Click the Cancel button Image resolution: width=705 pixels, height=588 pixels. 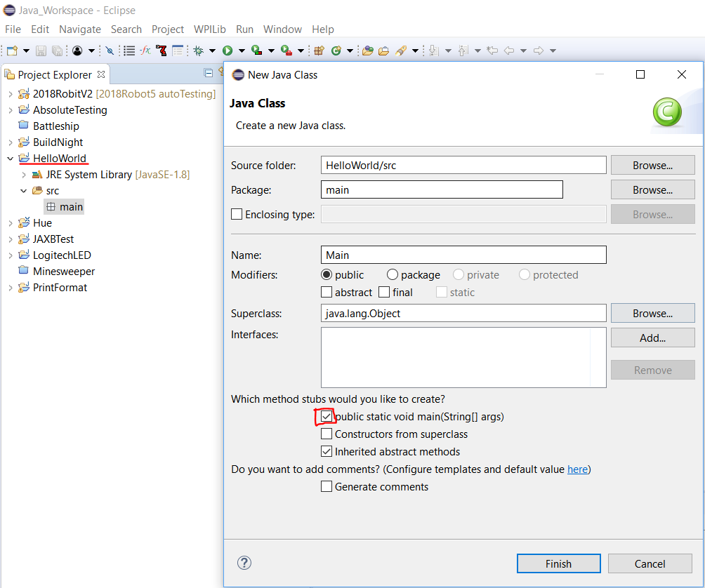tap(650, 563)
